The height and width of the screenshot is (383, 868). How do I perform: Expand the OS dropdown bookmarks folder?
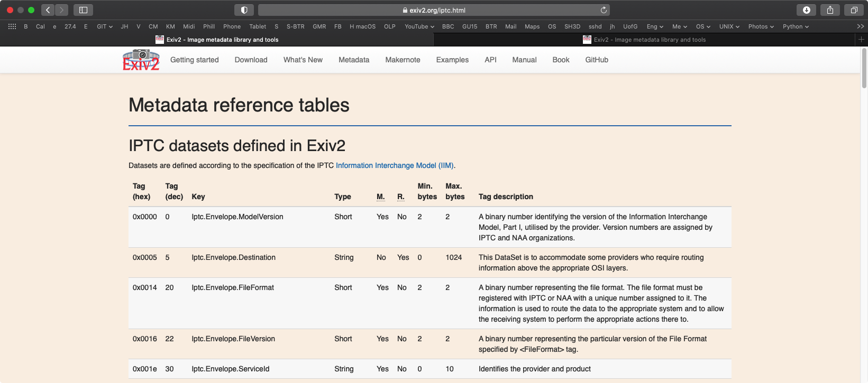click(703, 26)
